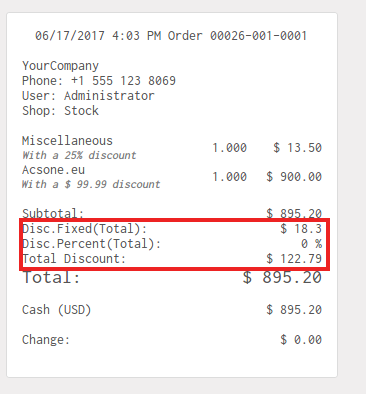
Task: Click the Shop: Stock line
Action: pos(60,111)
